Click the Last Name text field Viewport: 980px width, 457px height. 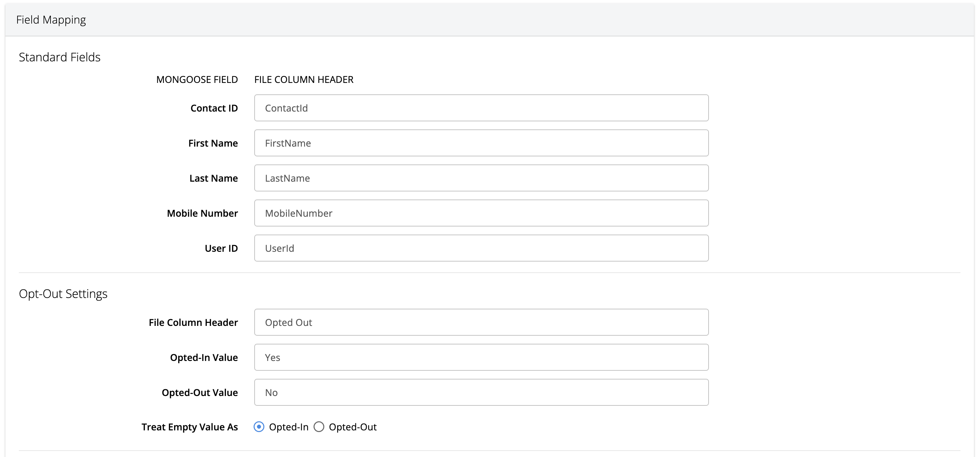click(x=481, y=178)
